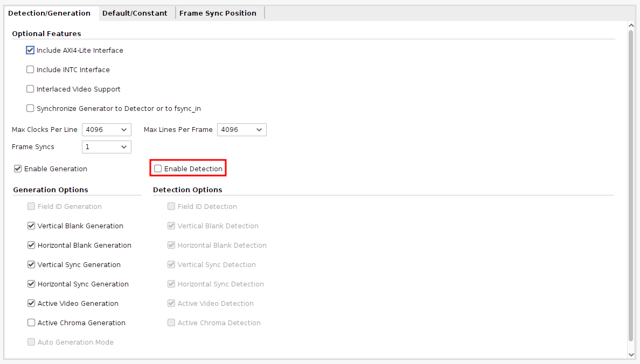Uncheck Enable Generation
Viewport: 640px width, 364px height.
[x=18, y=169]
